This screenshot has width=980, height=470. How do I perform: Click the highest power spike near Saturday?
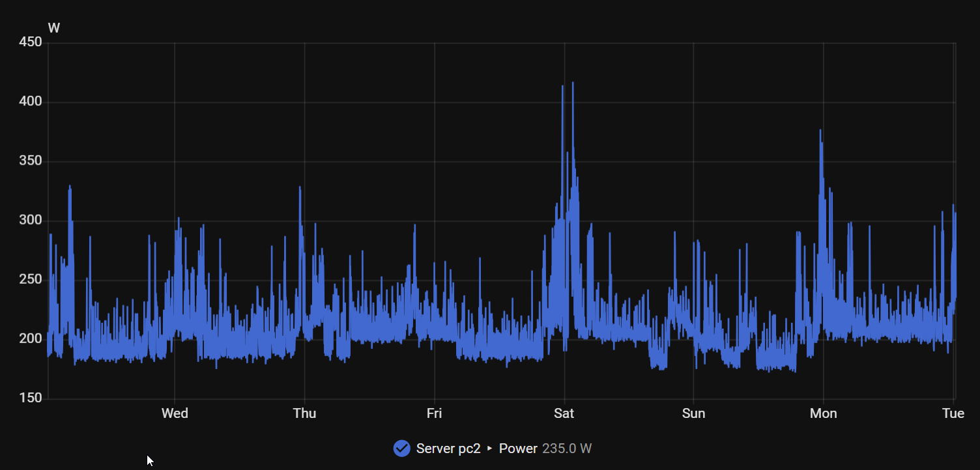[x=573, y=83]
